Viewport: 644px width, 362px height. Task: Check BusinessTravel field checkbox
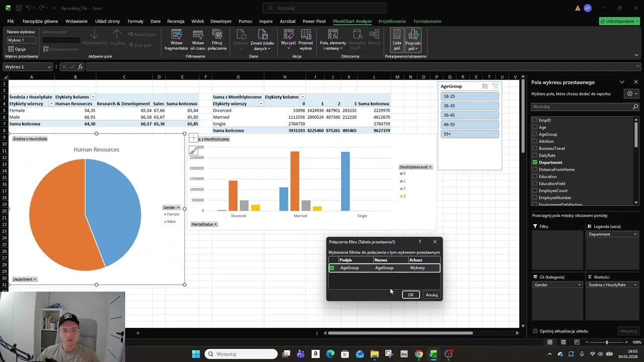[x=535, y=148]
